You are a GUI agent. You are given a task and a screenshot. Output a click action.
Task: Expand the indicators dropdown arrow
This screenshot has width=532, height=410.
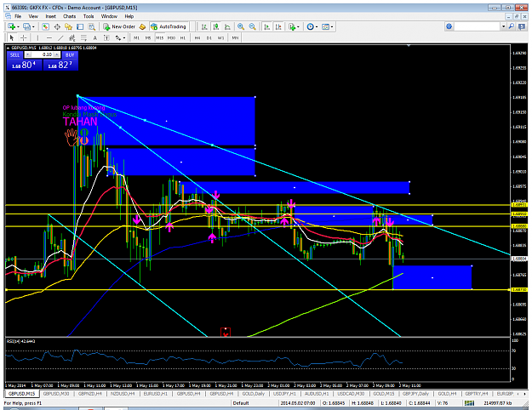pos(298,26)
